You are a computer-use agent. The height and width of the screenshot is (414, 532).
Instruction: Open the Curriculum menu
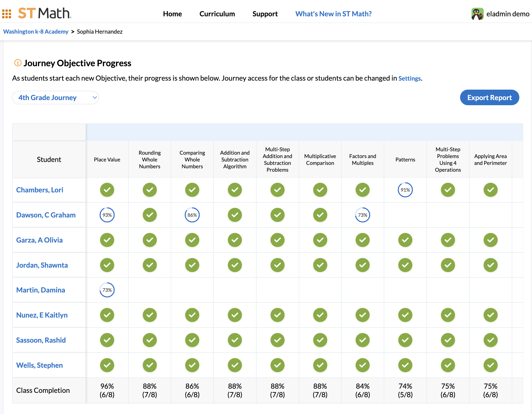(x=217, y=14)
